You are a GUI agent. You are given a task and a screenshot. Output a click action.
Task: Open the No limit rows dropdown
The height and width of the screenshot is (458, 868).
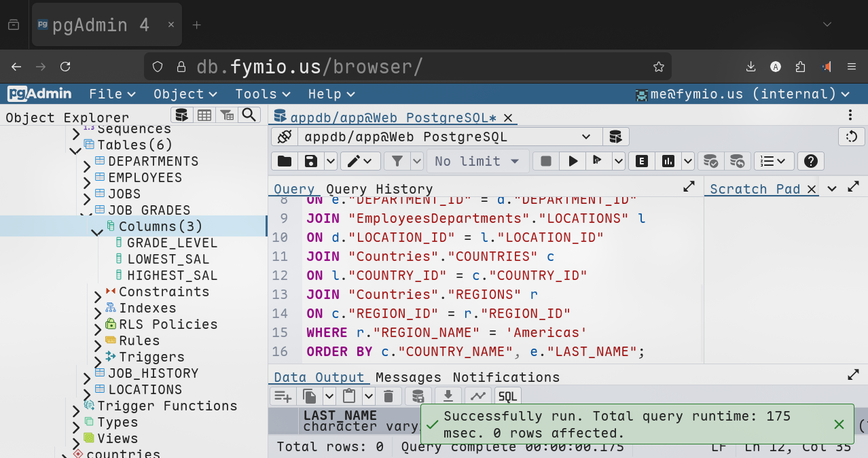coord(477,161)
